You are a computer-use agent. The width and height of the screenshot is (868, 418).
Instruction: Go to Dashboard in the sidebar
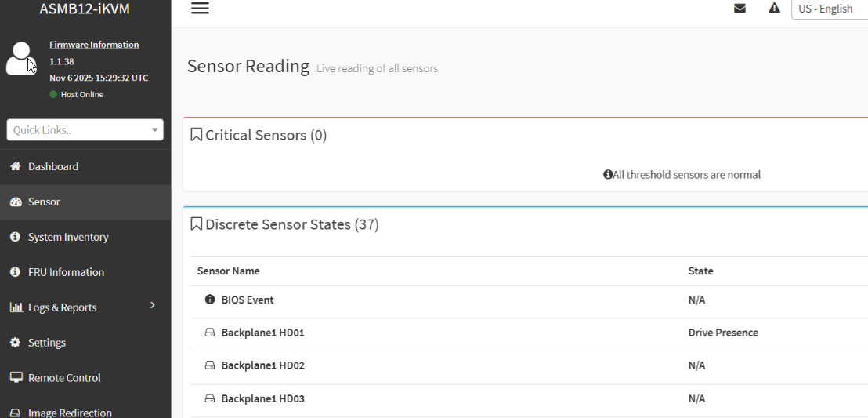pyautogui.click(x=53, y=166)
